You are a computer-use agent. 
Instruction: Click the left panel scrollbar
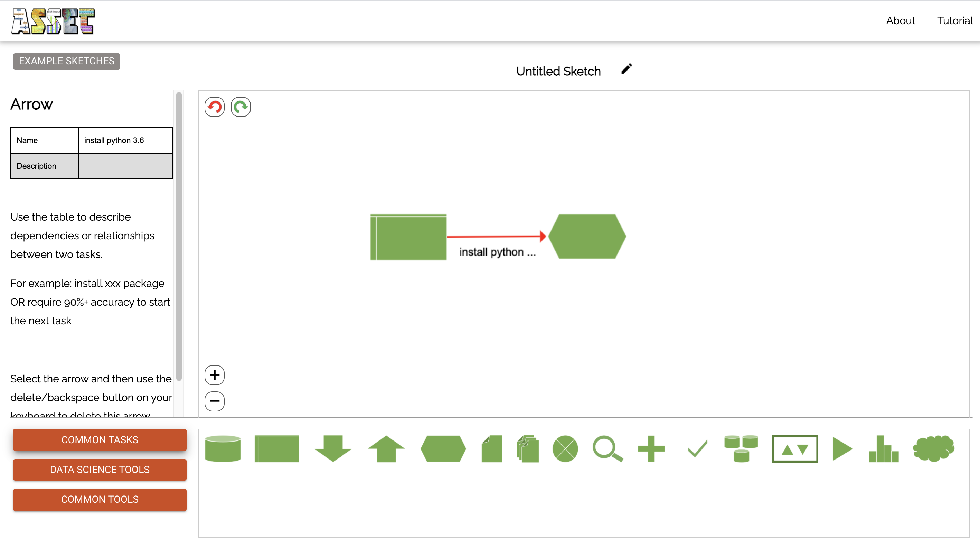[x=179, y=236]
